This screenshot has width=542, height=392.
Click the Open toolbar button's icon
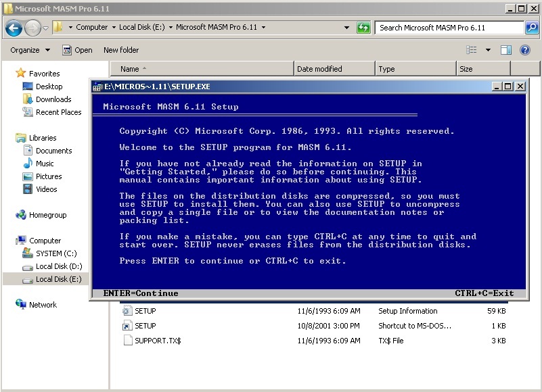tap(67, 50)
